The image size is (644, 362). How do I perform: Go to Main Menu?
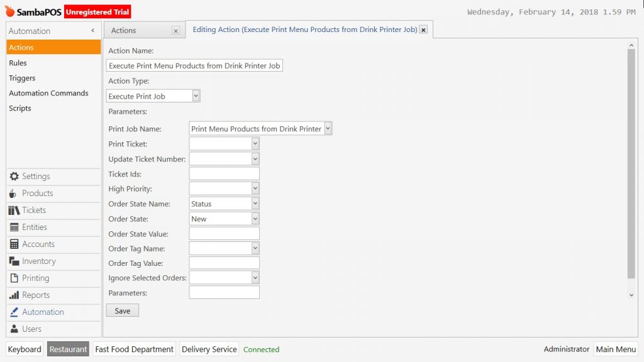tap(616, 349)
